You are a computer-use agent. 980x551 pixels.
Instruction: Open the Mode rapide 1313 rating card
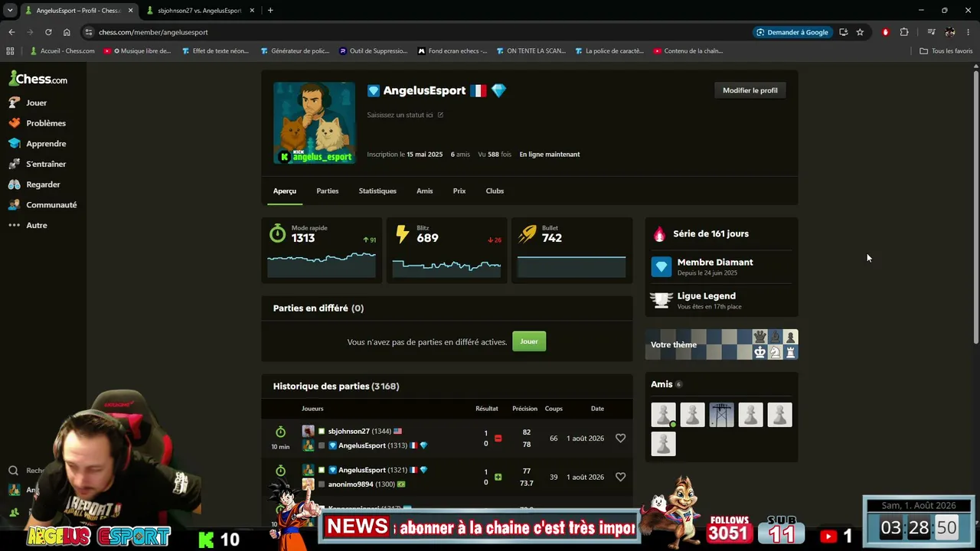click(322, 250)
